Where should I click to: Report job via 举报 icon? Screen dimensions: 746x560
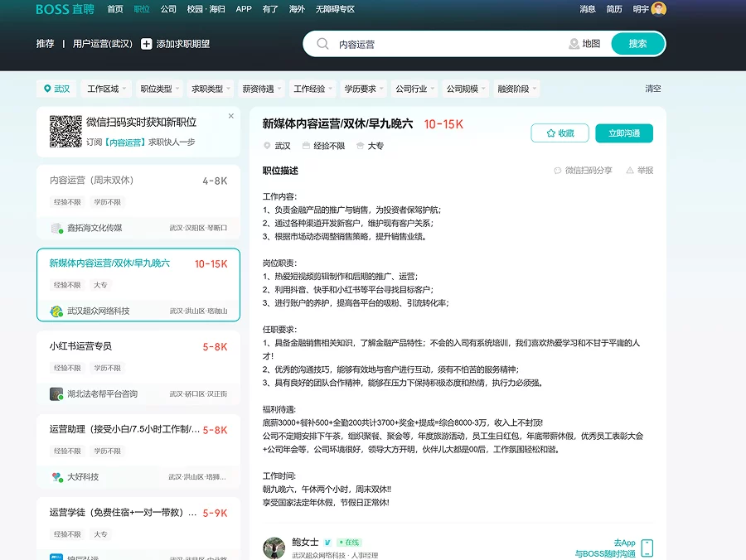(x=630, y=171)
